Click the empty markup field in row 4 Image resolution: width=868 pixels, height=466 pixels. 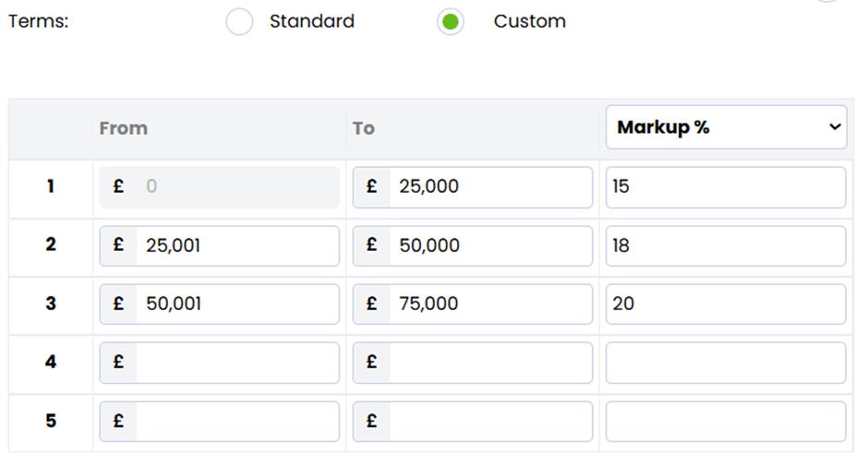(x=725, y=363)
